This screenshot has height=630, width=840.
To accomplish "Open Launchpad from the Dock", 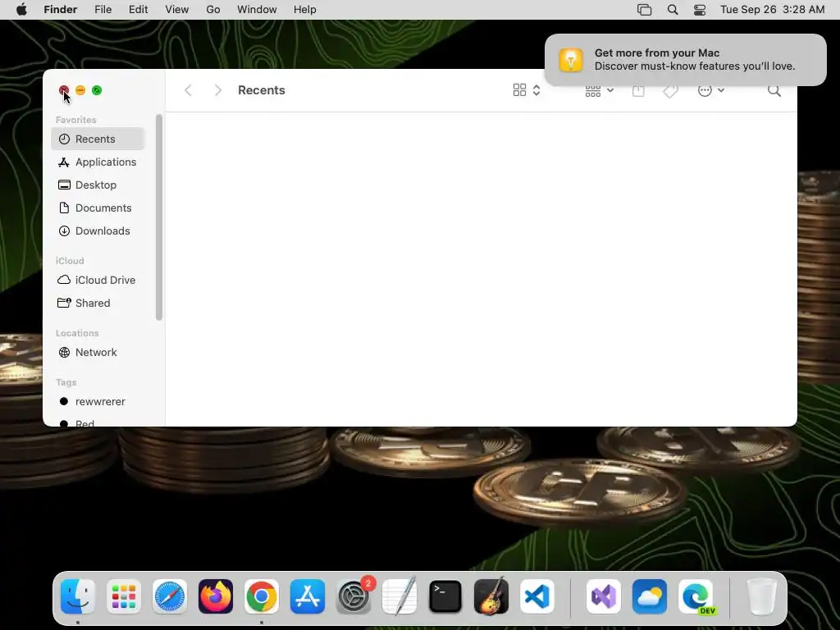I will point(124,596).
